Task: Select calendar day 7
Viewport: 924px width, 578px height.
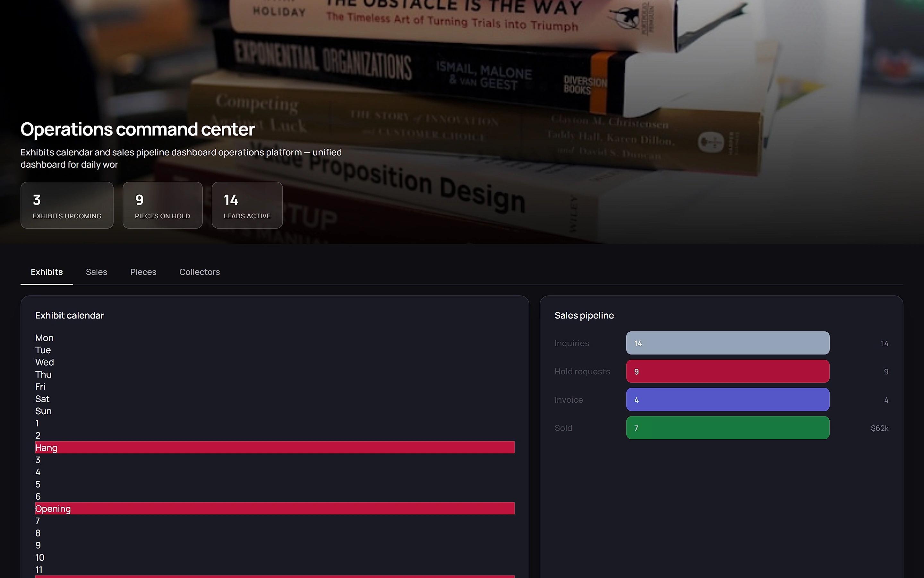Action: pyautogui.click(x=38, y=521)
